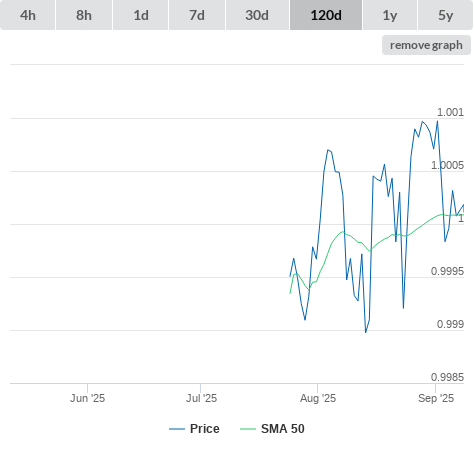Click the remove graph button
Viewport: 474px width, 455px height.
tap(426, 45)
